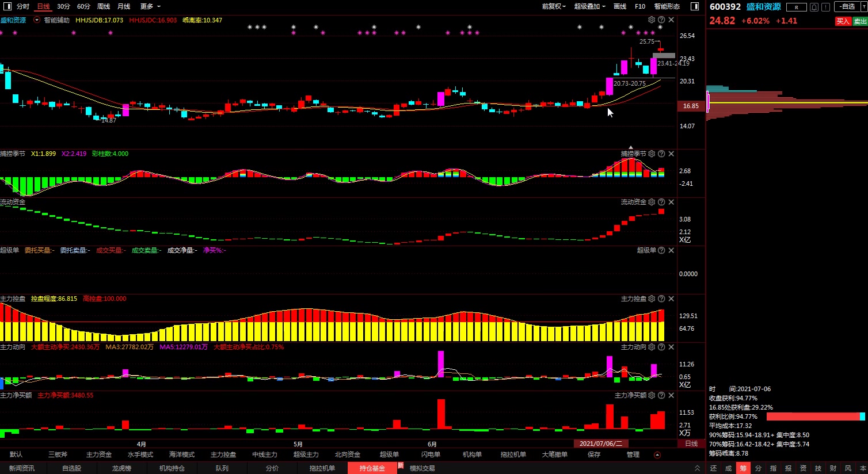Select 筹 chip distribution tab
This screenshot has width=868, height=474.
click(x=743, y=468)
